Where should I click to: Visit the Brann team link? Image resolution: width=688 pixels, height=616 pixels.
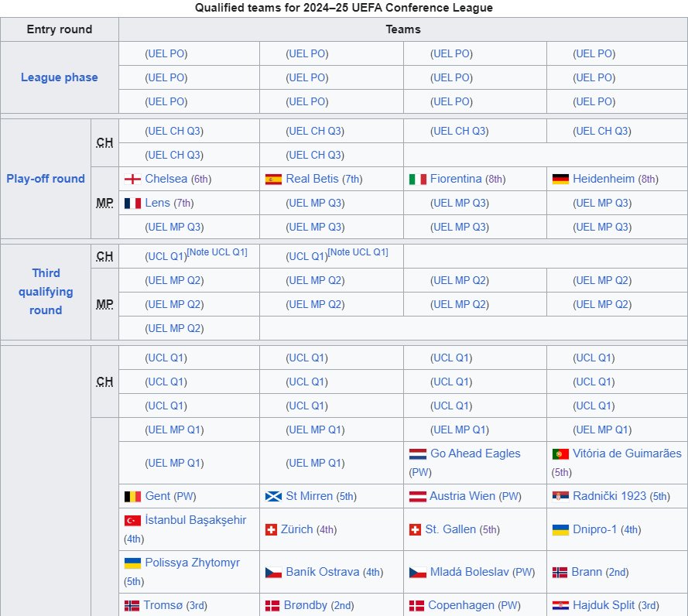pos(587,572)
